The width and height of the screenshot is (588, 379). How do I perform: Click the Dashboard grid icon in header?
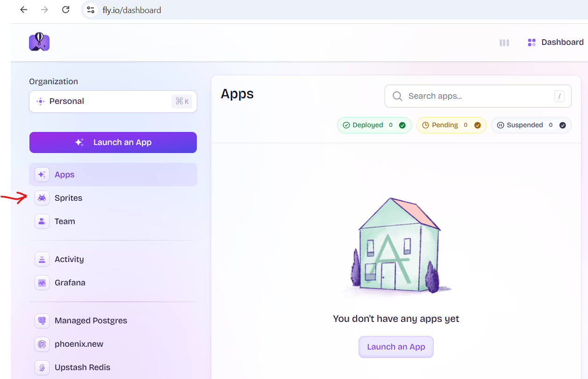coord(531,43)
